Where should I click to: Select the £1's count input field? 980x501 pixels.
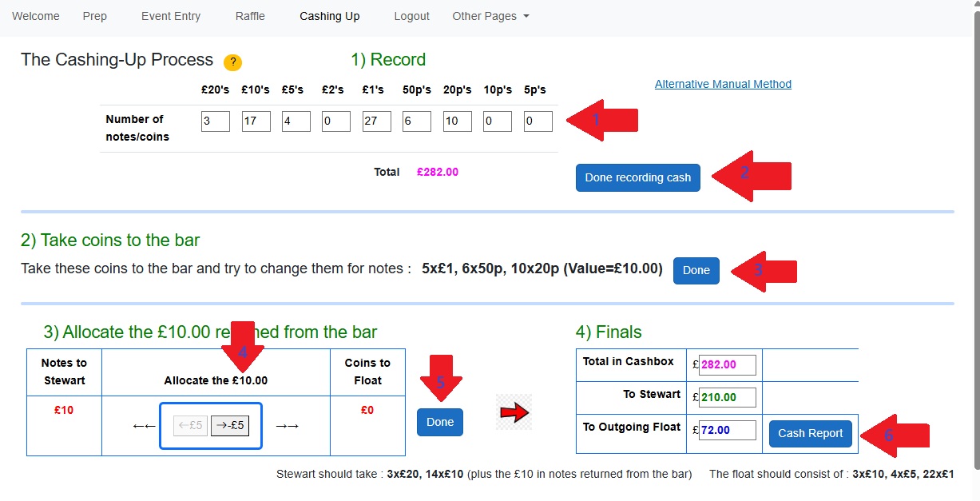pyautogui.click(x=376, y=121)
